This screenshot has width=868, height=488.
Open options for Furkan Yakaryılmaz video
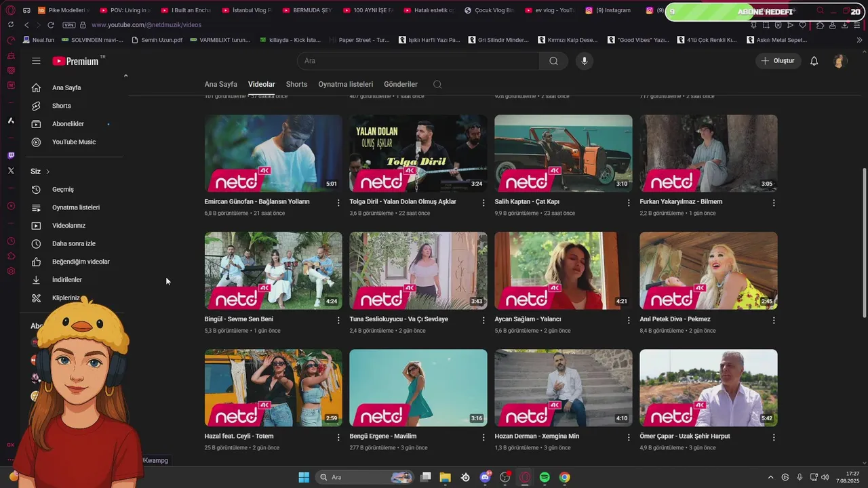coord(774,203)
